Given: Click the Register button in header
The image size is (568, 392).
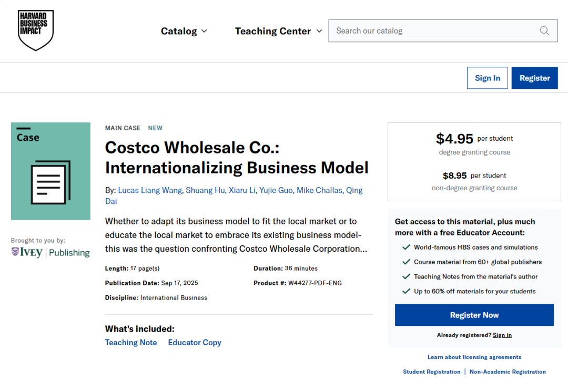Looking at the screenshot, I should click(x=535, y=78).
